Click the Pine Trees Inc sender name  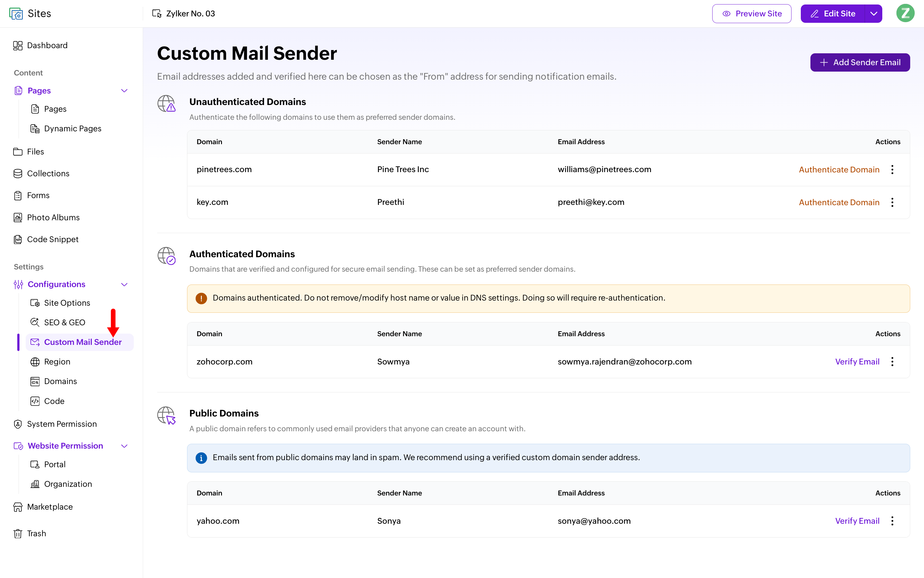tap(403, 169)
